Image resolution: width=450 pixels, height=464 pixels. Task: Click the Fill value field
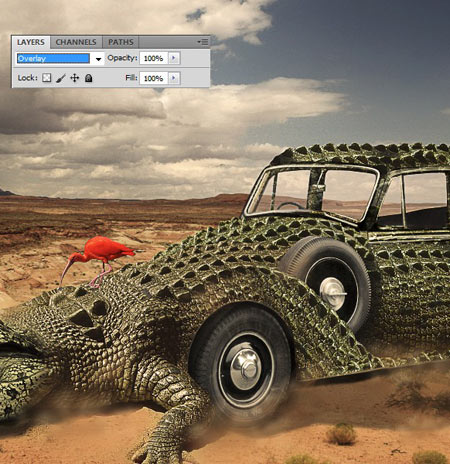tap(153, 78)
